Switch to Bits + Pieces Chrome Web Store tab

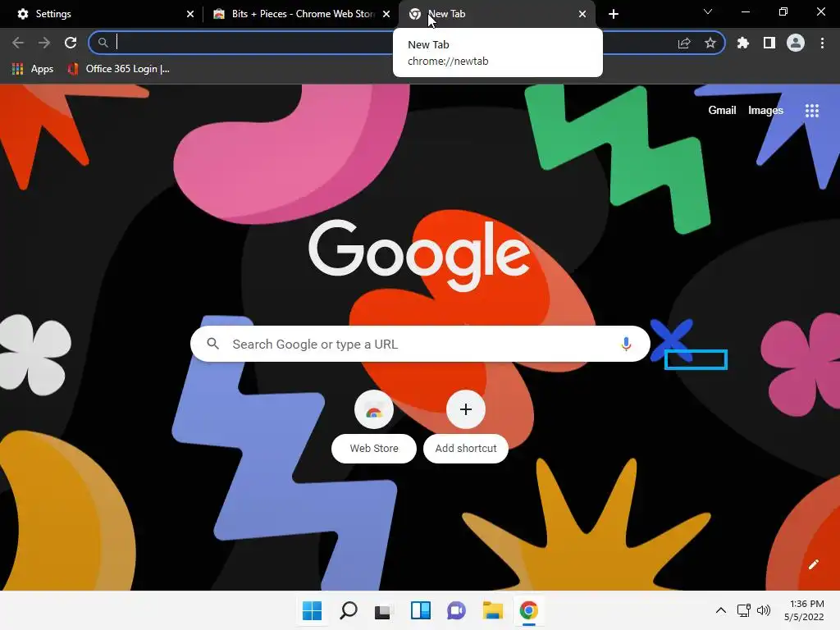(300, 14)
